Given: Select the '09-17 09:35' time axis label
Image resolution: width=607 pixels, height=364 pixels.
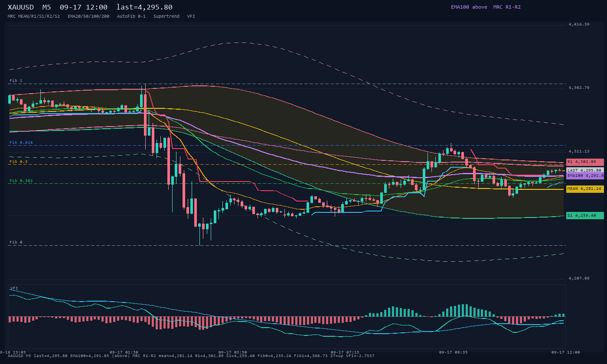Looking at the screenshot, I should (x=454, y=352).
